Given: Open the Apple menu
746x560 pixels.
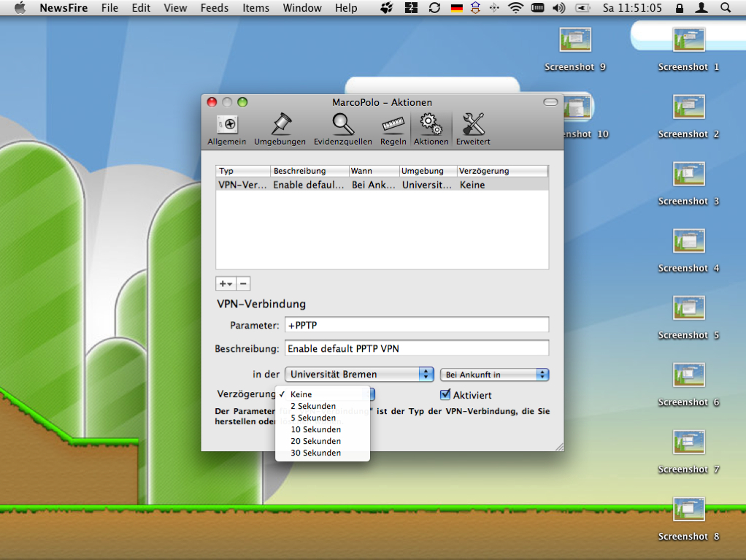Looking at the screenshot, I should [x=20, y=7].
